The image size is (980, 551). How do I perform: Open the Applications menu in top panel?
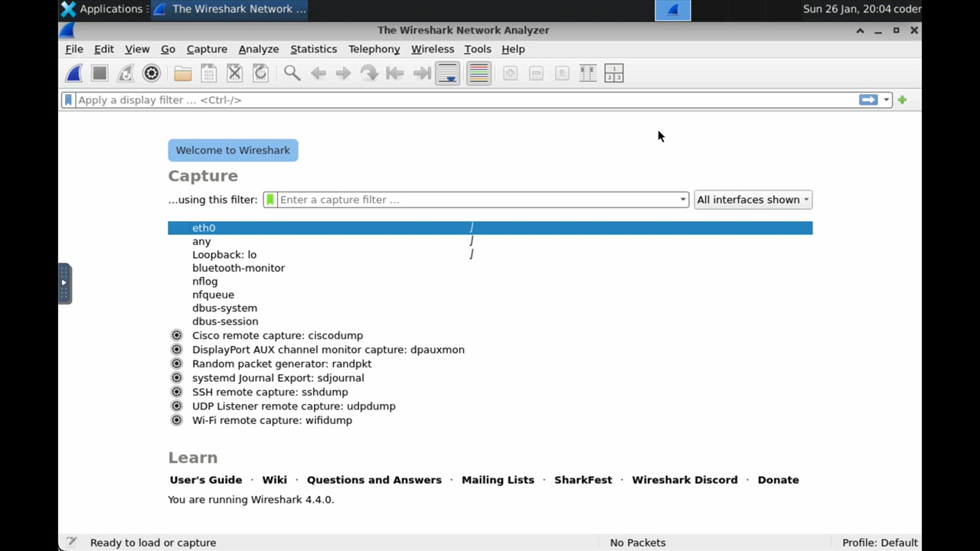[103, 9]
